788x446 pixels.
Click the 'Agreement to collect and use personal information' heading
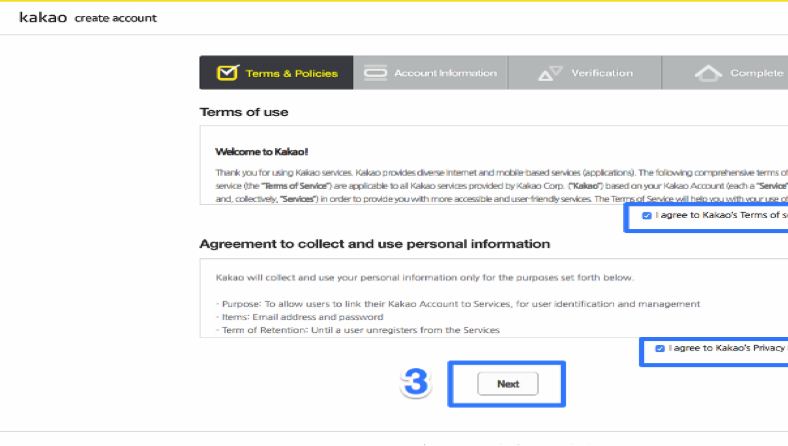[x=374, y=244]
